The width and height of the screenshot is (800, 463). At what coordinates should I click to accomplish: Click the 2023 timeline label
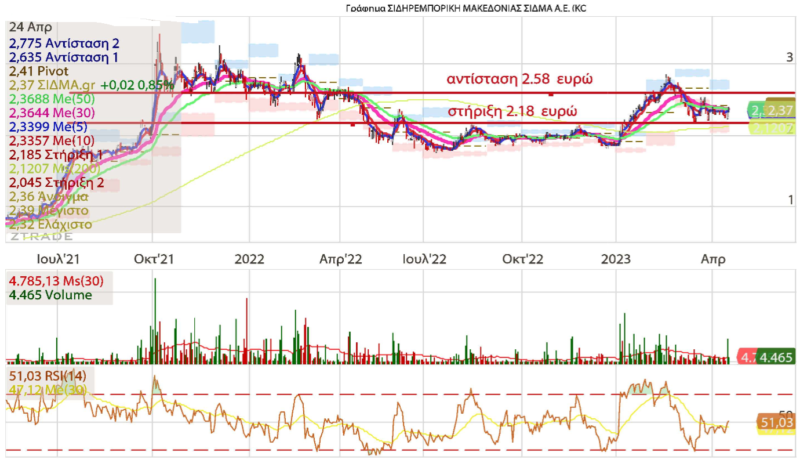[x=616, y=258]
